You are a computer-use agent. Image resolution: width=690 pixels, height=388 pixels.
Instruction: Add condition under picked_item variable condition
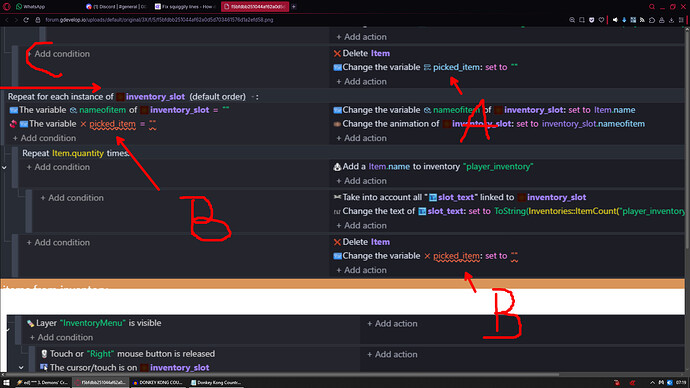(x=44, y=138)
